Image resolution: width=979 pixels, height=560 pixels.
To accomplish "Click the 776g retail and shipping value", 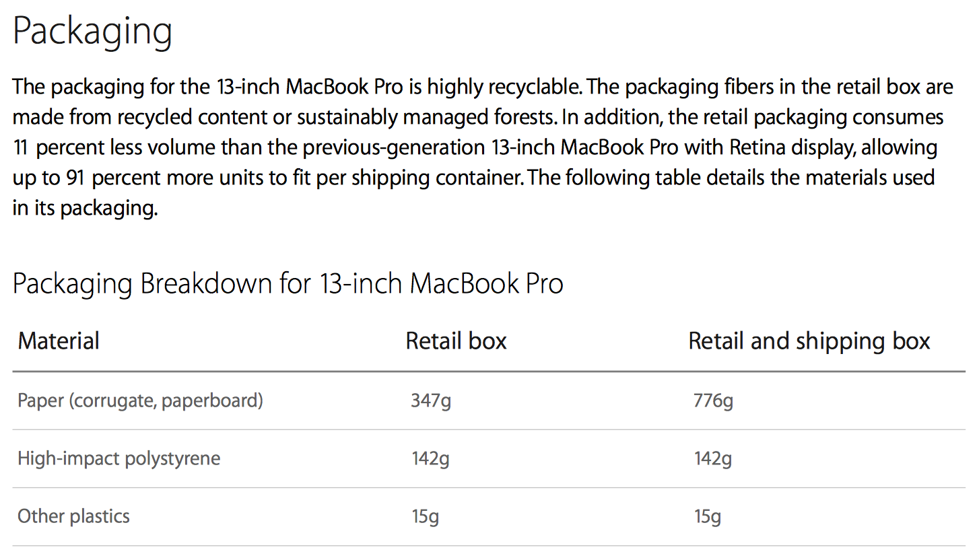I will (x=713, y=402).
